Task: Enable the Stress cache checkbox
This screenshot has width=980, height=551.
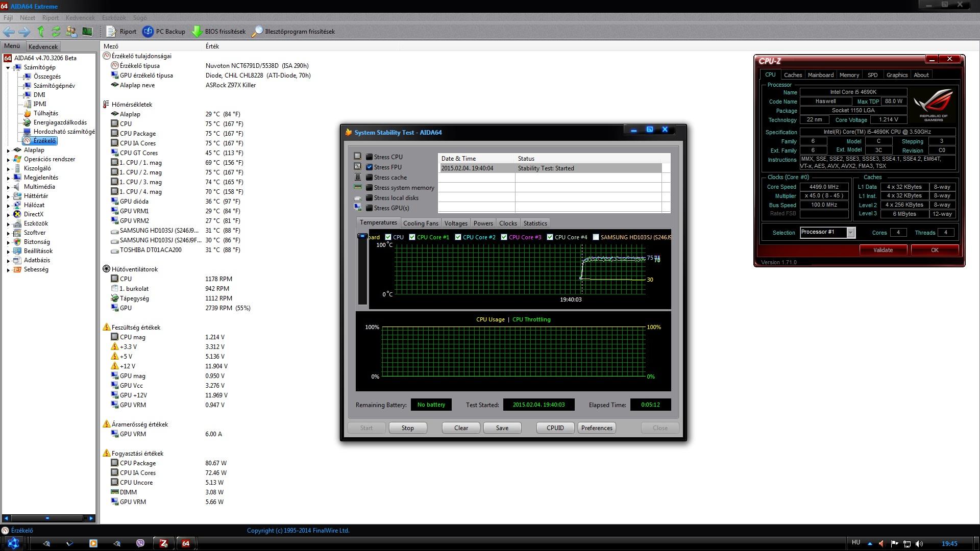Action: 369,178
